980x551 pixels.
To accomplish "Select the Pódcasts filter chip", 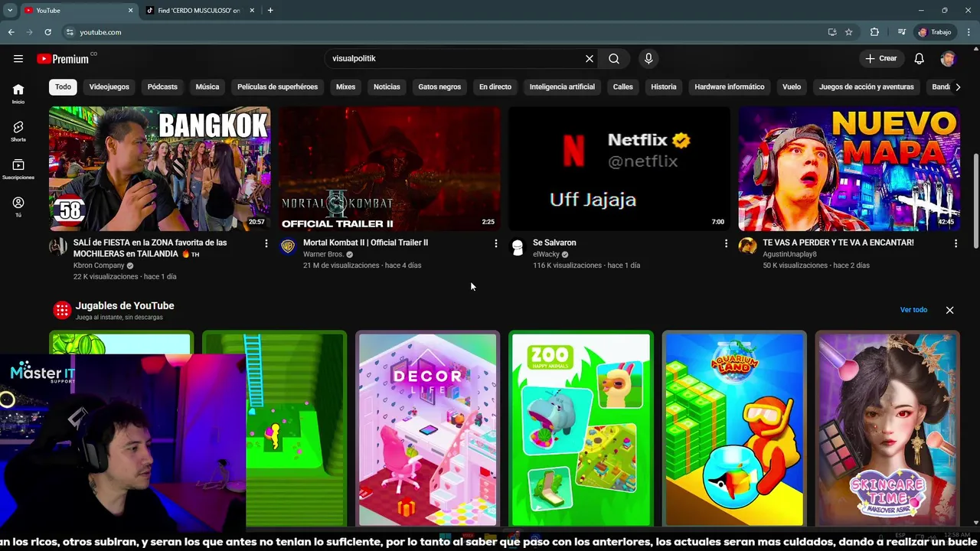I will point(162,86).
